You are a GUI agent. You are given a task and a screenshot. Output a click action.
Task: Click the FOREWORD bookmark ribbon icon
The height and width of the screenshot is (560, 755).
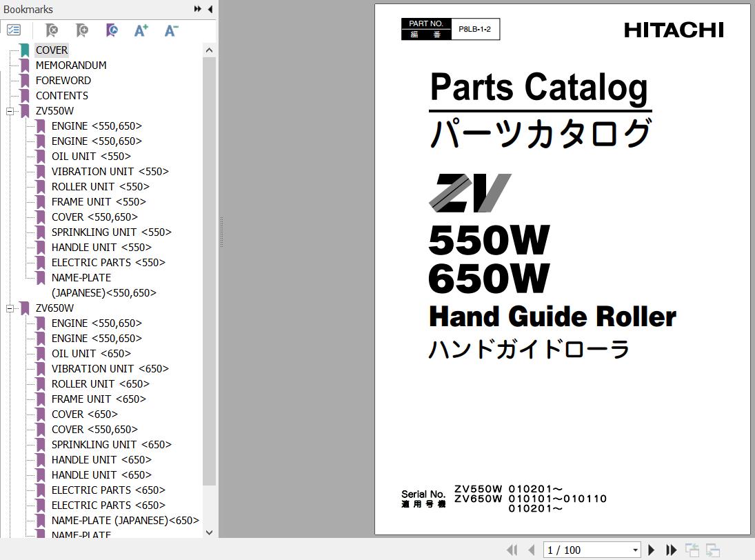25,81
